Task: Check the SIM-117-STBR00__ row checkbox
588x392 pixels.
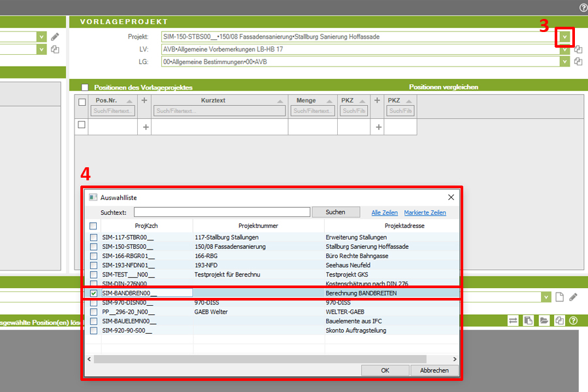Action: point(93,237)
